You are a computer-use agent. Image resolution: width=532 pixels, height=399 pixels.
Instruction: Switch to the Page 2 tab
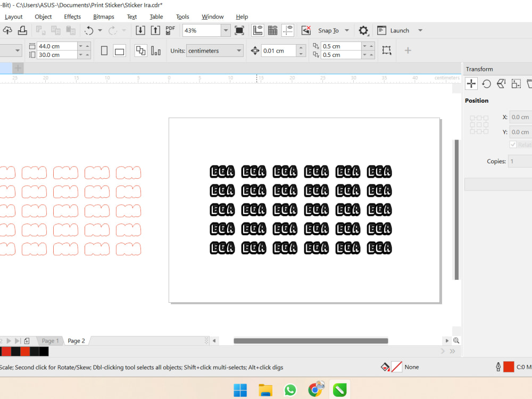(x=76, y=340)
